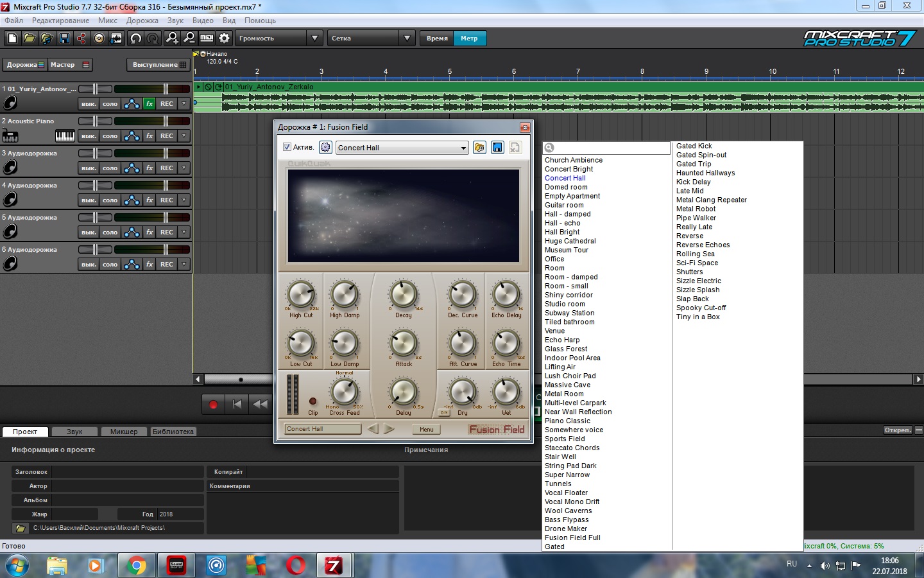Switch to the Звук tab
The height and width of the screenshot is (578, 924).
pos(74,432)
